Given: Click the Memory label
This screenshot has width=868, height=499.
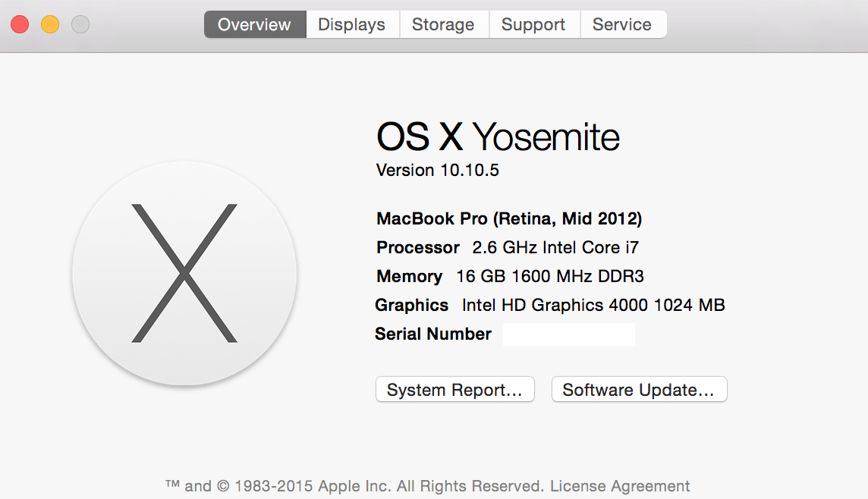Looking at the screenshot, I should pos(409,276).
